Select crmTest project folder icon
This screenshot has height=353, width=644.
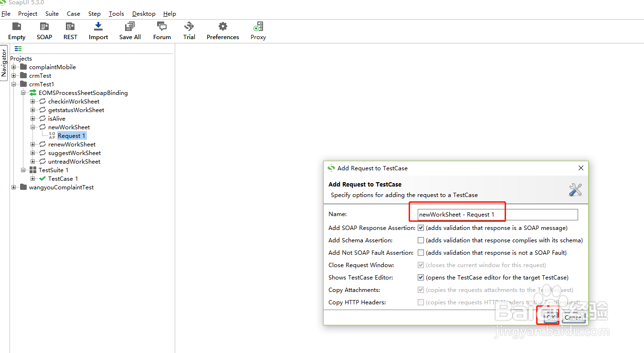coord(23,75)
